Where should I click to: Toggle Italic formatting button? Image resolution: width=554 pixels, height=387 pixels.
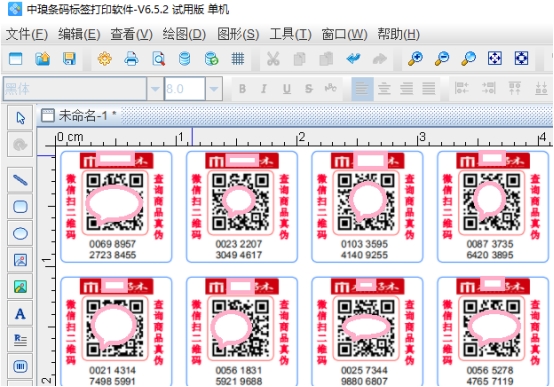point(264,88)
